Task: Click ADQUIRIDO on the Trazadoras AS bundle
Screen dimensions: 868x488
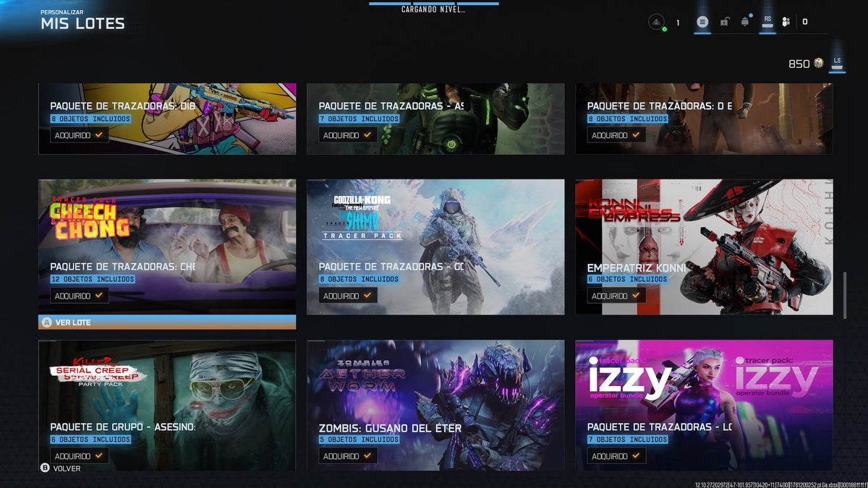Action: point(348,135)
